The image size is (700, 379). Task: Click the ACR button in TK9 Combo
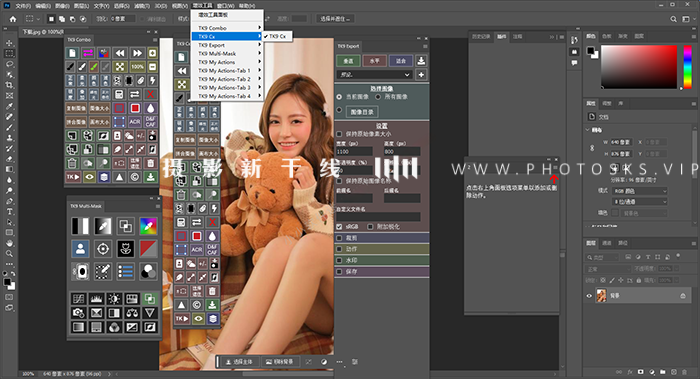click(135, 121)
